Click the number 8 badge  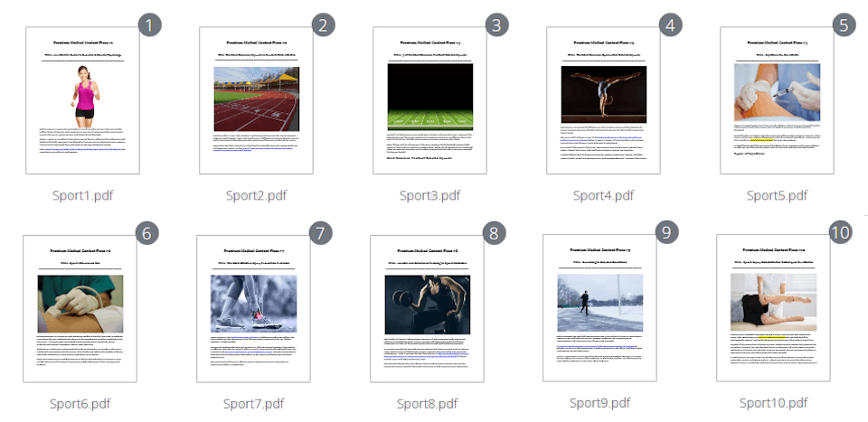pos(493,232)
